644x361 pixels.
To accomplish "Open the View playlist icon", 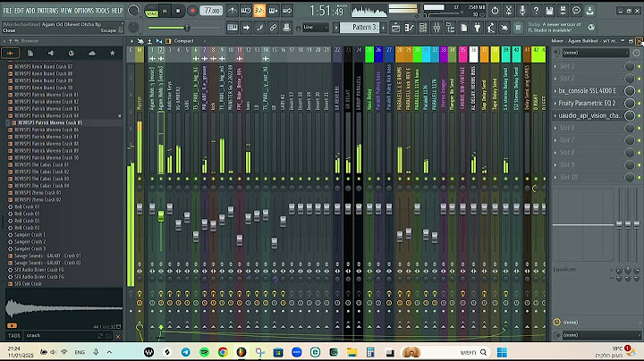I will coord(395,28).
